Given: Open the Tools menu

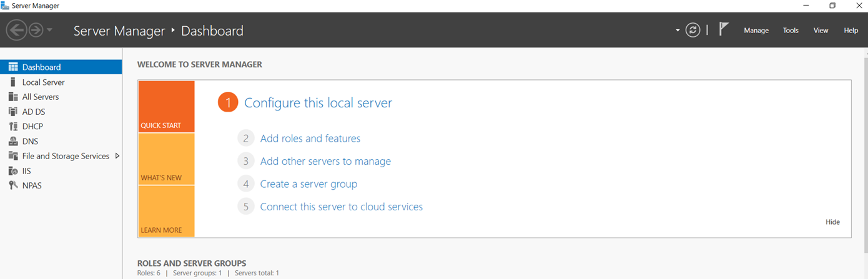Looking at the screenshot, I should 791,30.
